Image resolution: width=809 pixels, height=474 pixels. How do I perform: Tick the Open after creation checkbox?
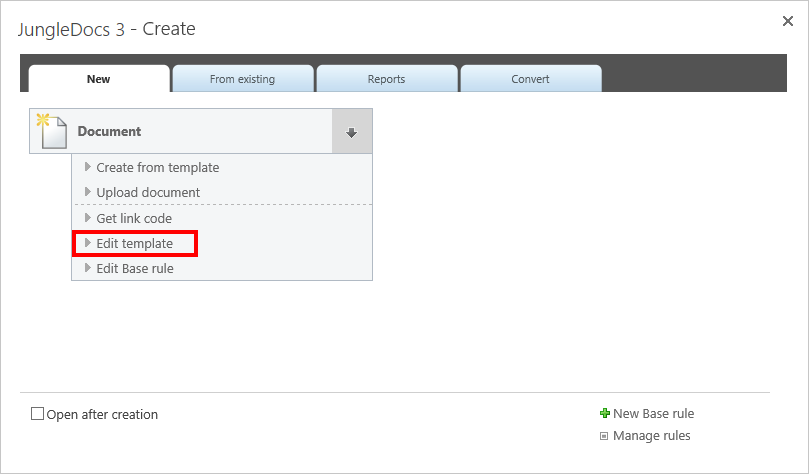[37, 414]
